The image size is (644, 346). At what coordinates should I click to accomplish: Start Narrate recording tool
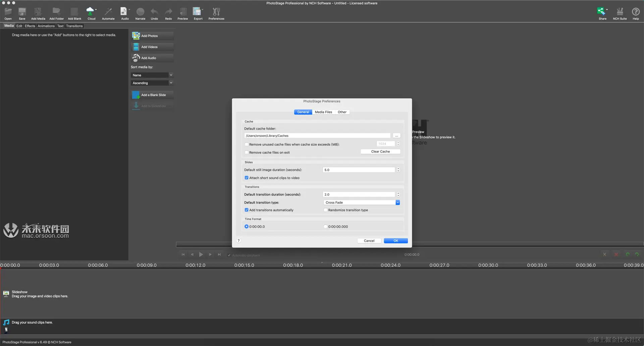140,14
